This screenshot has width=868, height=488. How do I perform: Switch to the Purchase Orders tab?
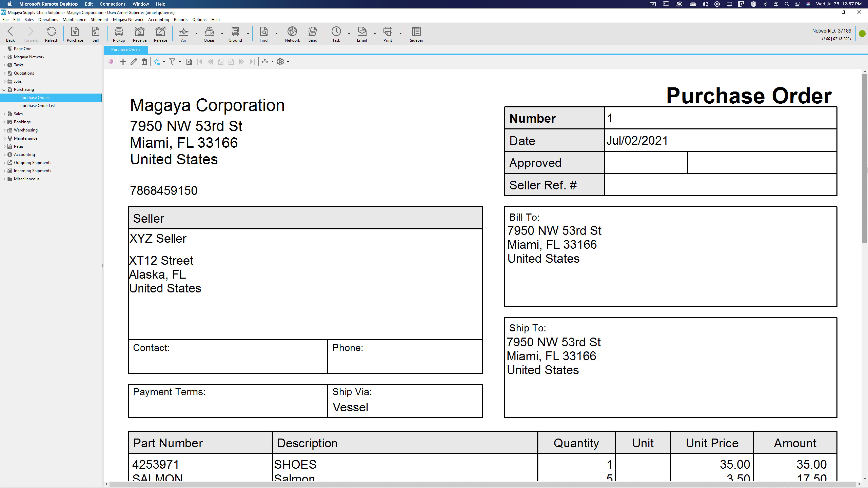point(126,49)
